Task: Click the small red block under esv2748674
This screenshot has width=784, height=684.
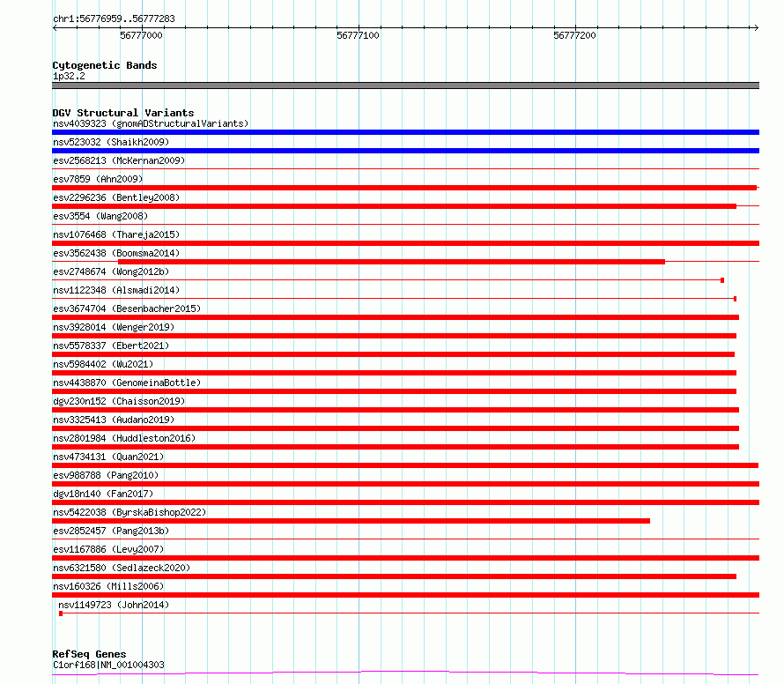Action: pos(722,280)
